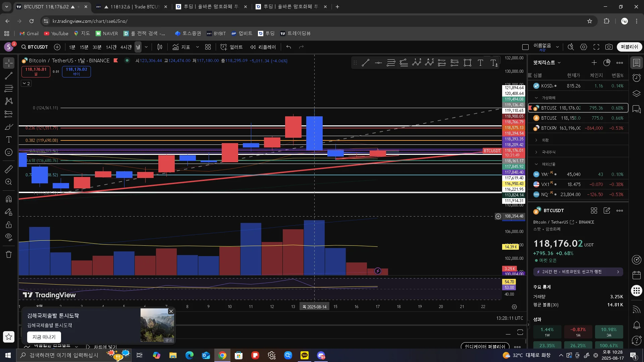Select the trend line drawing tool
This screenshot has height=362, width=644.
[x=9, y=76]
